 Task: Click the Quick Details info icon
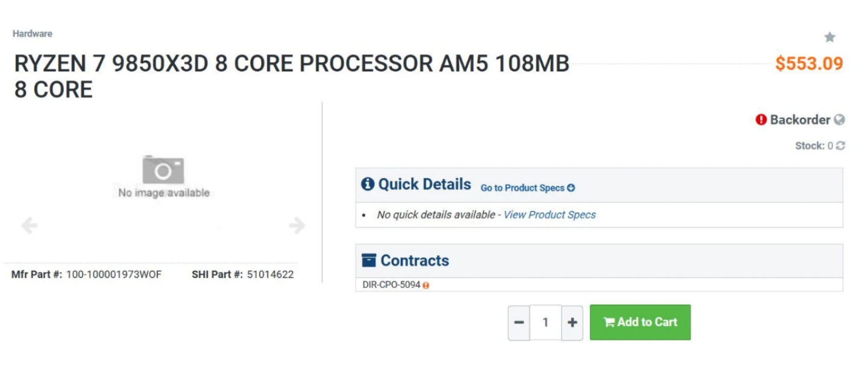369,184
